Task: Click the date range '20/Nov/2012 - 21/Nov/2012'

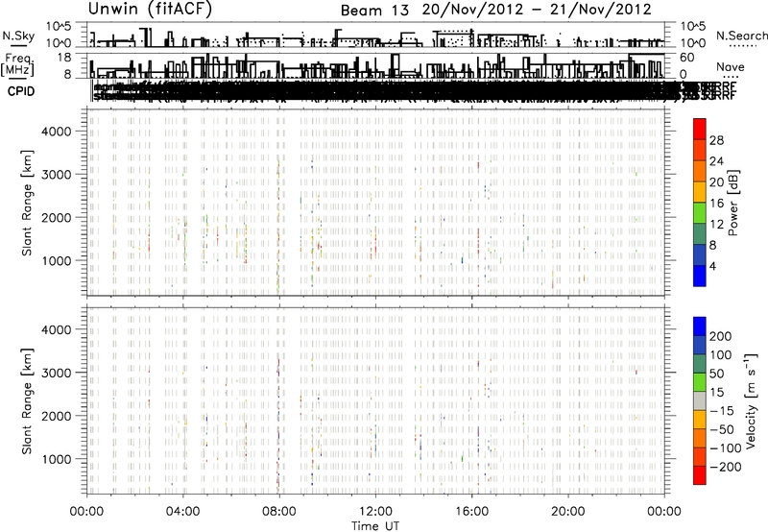Action: click(537, 10)
